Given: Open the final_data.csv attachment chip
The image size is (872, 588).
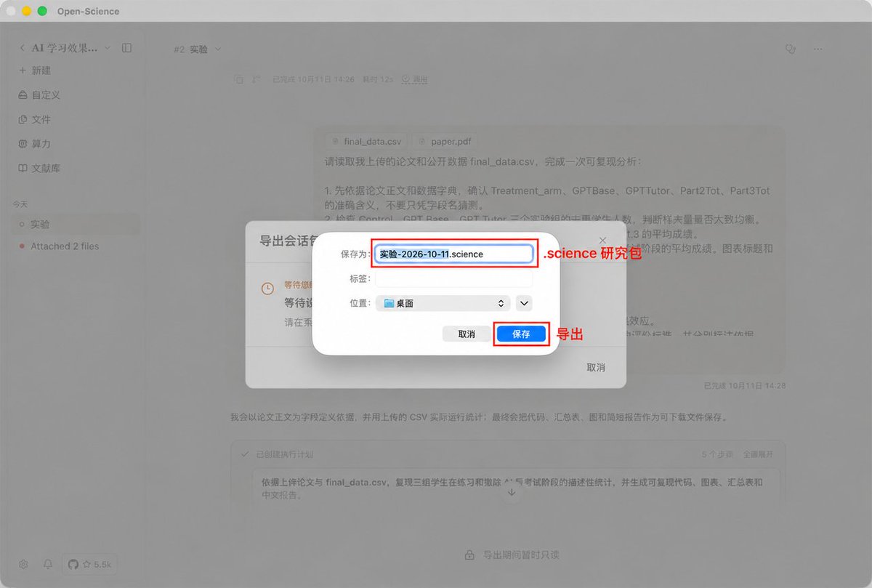Looking at the screenshot, I should 366,142.
